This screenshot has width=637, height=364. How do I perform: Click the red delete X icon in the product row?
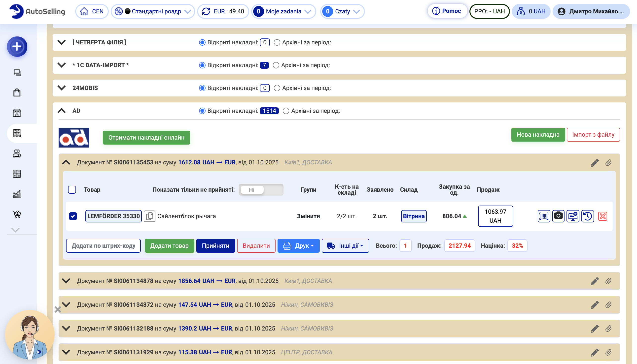click(x=602, y=216)
